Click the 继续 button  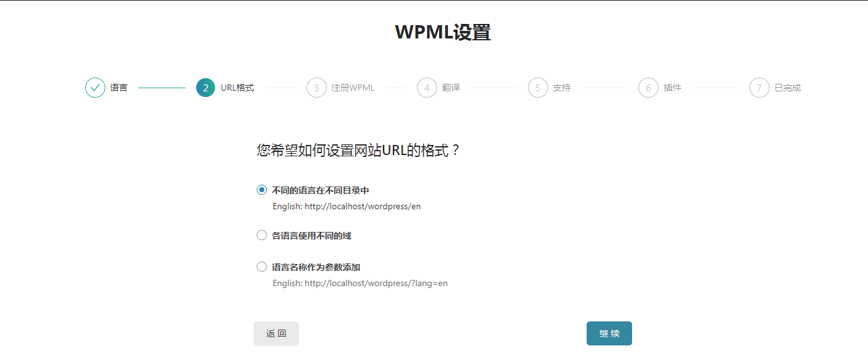coord(609,333)
